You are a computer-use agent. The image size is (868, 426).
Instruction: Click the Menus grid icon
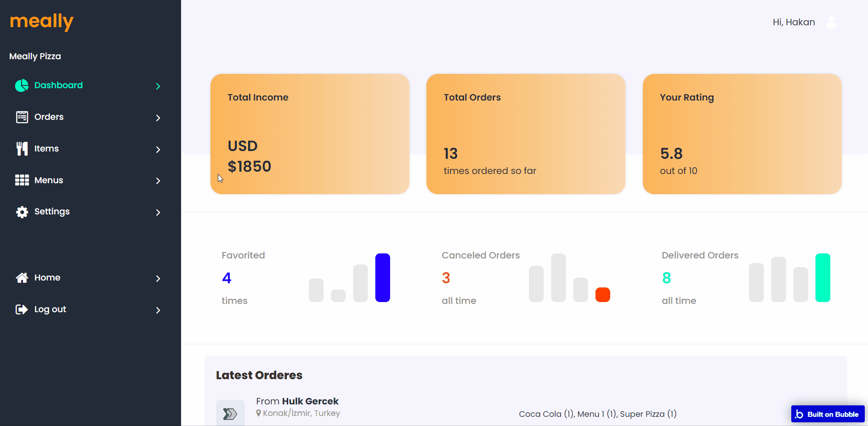coord(22,180)
